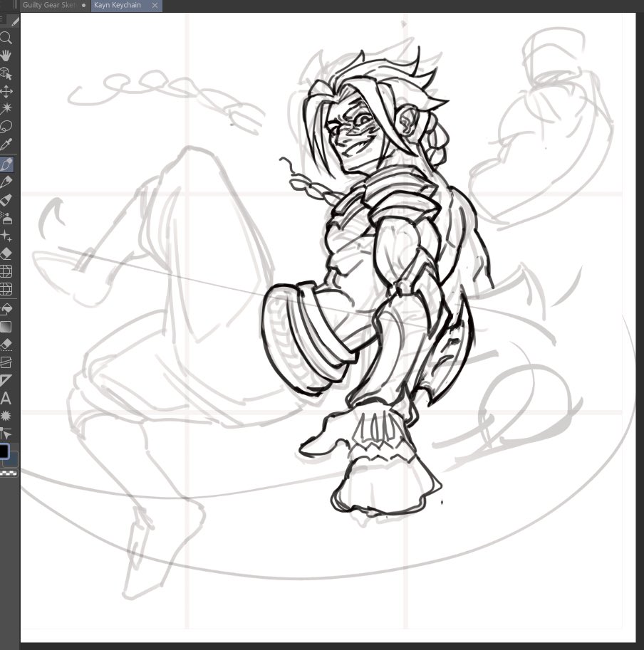Choose the transparent checkered color swatch
Screen dimensions: 644x650
click(9, 473)
